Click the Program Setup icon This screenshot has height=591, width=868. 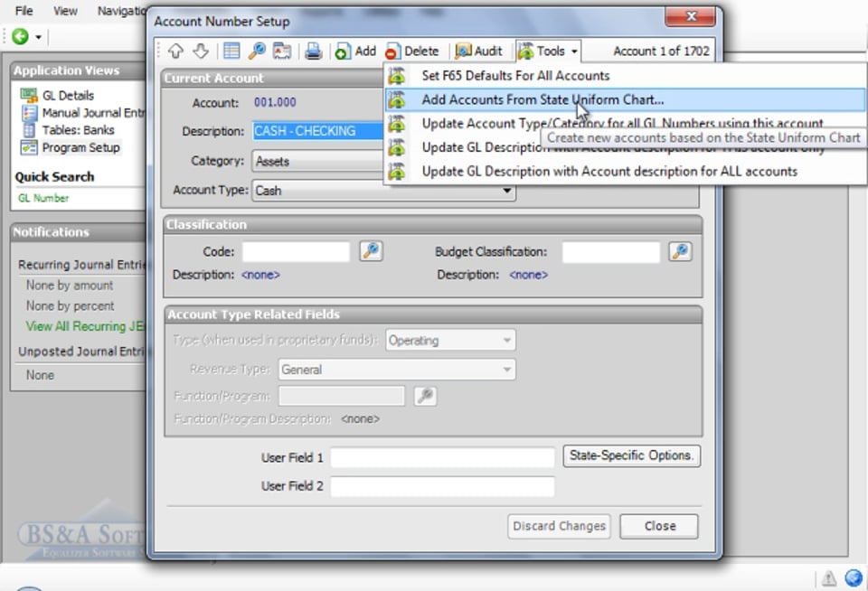29,148
